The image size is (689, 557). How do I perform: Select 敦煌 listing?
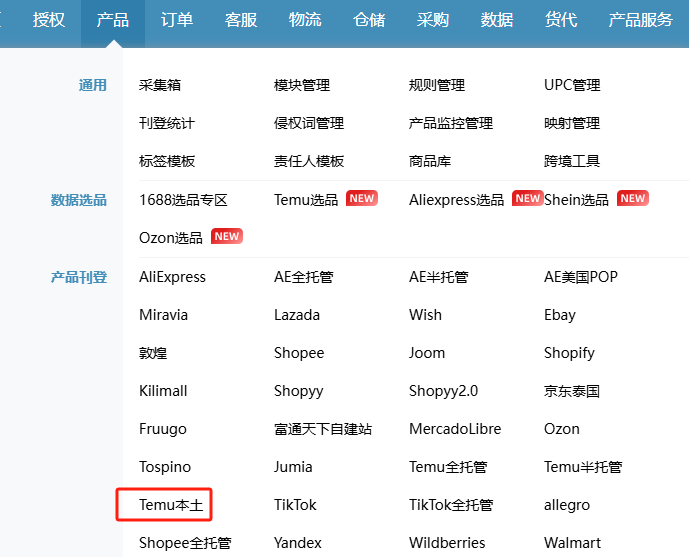click(153, 353)
